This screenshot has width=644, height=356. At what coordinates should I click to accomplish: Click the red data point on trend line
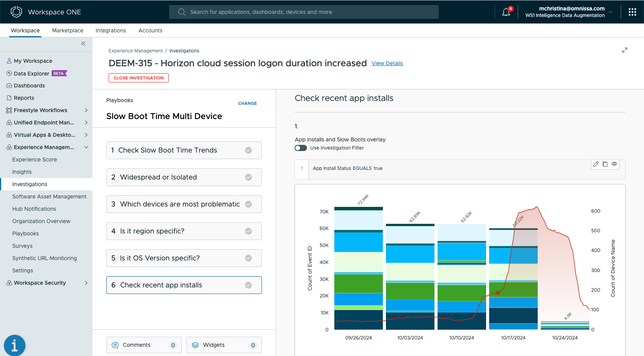click(x=498, y=293)
